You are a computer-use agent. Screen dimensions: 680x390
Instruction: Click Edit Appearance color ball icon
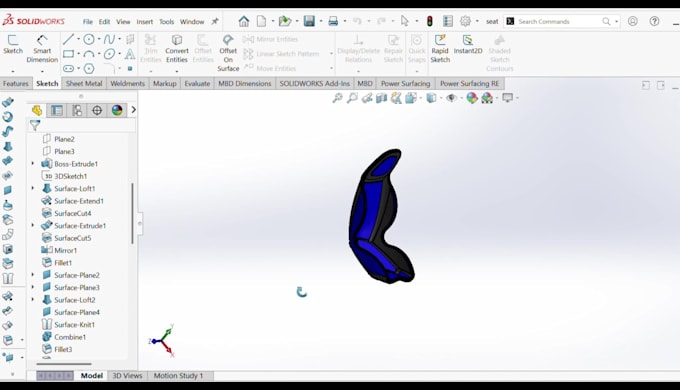[x=471, y=98]
